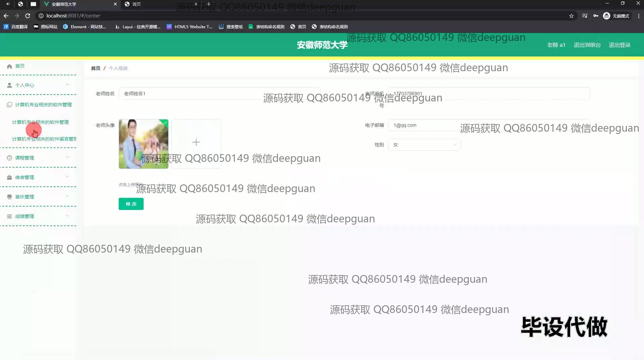Screen dimensions: 644x360
Task: Reload the page in the browser
Action: [28, 16]
